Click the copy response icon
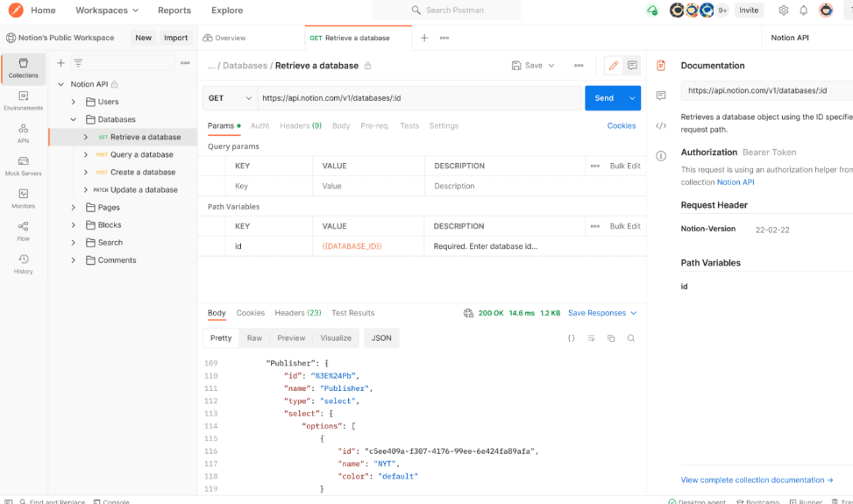Screen dimensions: 853x504 click(x=611, y=338)
